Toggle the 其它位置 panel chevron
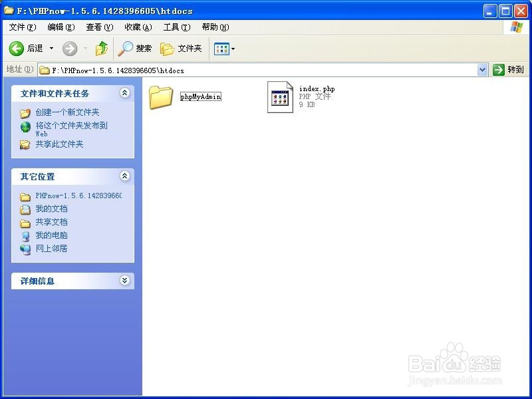 [125, 177]
